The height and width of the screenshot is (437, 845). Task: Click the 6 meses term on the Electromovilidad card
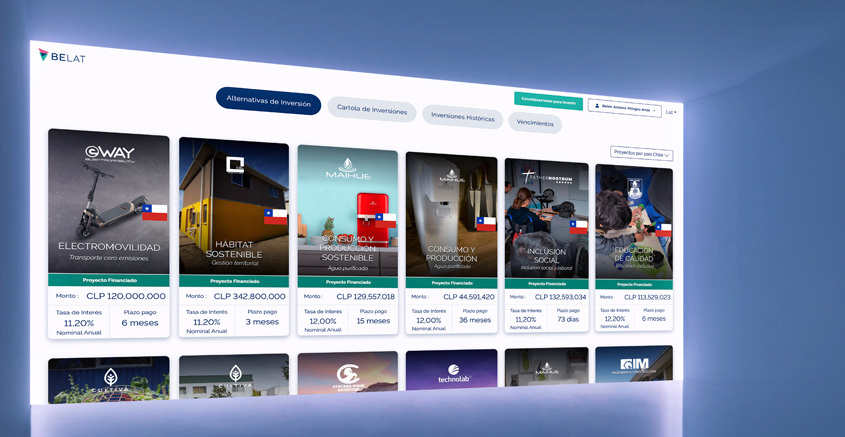(x=140, y=323)
